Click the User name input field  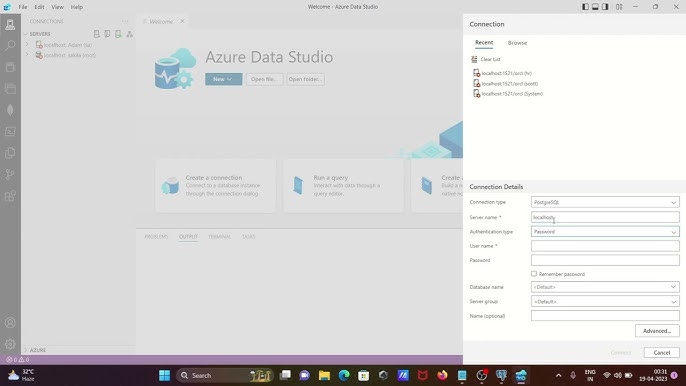point(605,246)
